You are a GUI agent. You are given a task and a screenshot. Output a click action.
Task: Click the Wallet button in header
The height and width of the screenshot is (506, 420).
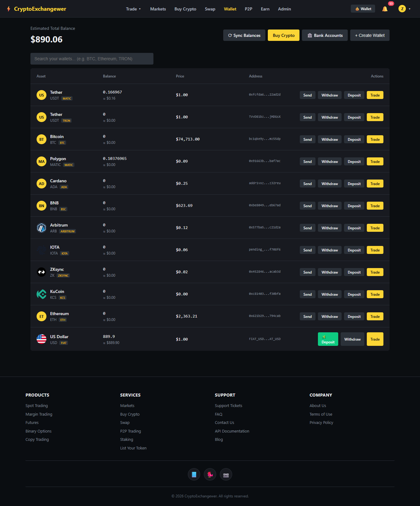(x=363, y=9)
